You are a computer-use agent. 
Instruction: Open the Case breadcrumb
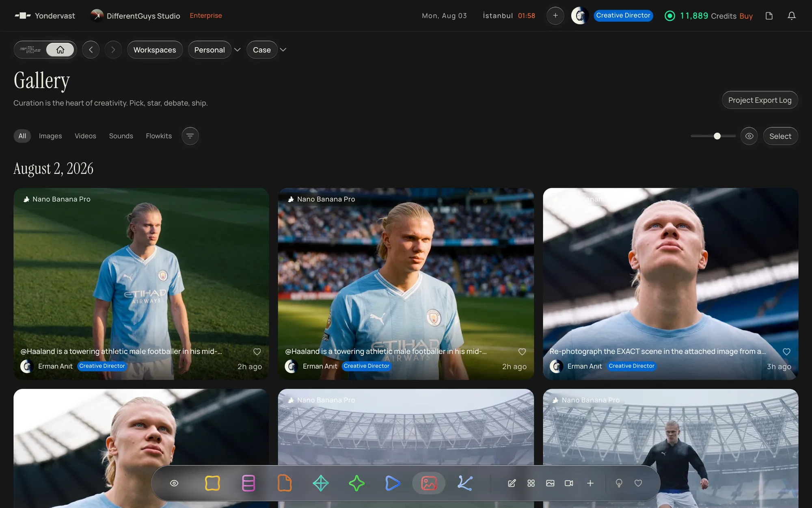pyautogui.click(x=262, y=50)
